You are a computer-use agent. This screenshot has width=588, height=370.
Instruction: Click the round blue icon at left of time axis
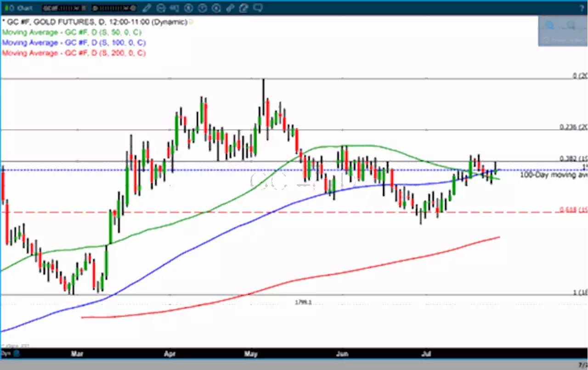[17, 354]
